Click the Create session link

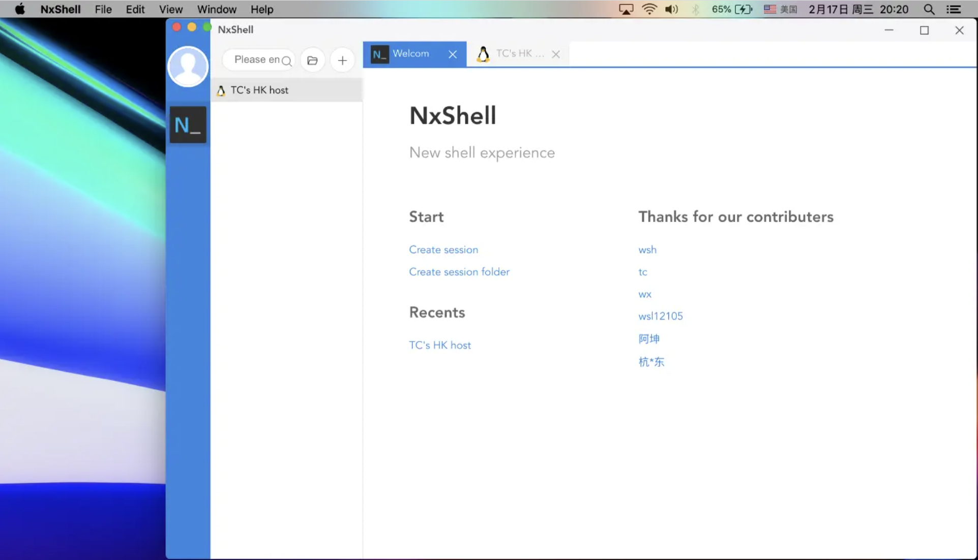[443, 250]
